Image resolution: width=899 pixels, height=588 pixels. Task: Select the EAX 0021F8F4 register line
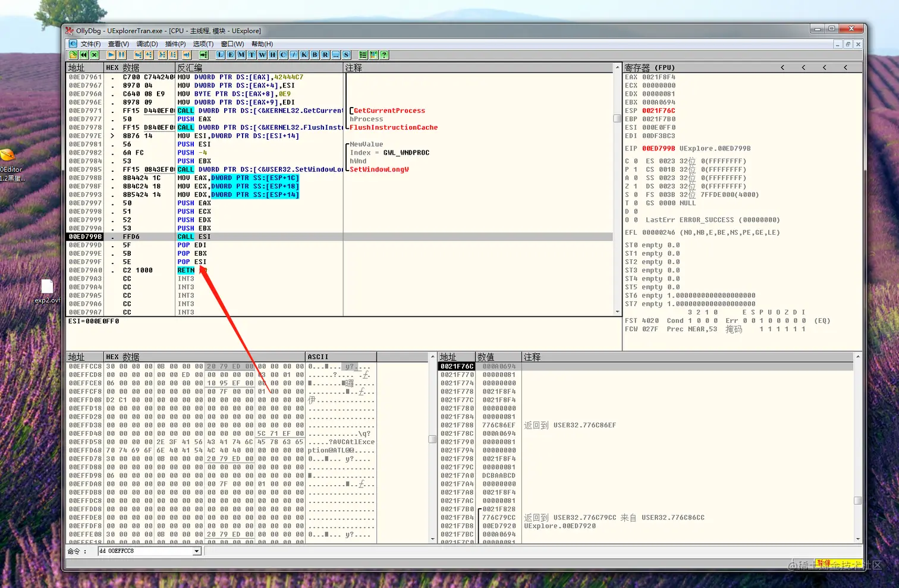coord(650,77)
